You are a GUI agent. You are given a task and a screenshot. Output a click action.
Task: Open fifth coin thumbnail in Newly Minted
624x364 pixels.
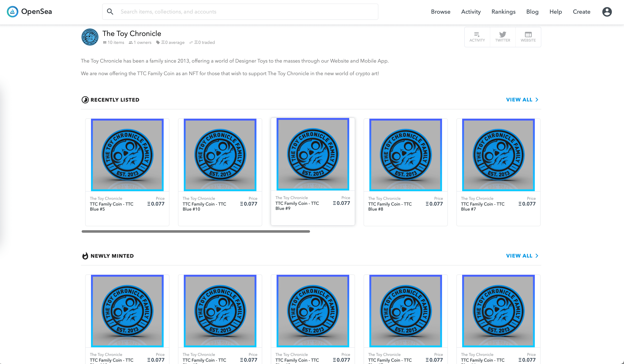[x=498, y=311]
